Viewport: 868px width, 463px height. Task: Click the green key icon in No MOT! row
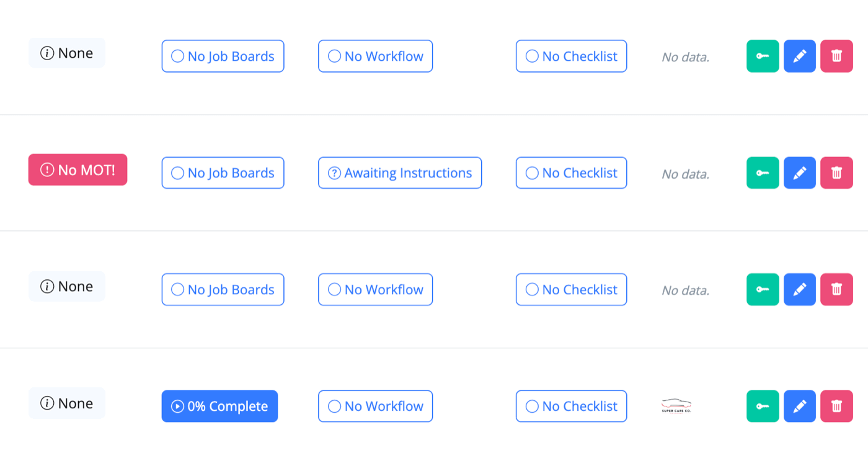(x=763, y=173)
